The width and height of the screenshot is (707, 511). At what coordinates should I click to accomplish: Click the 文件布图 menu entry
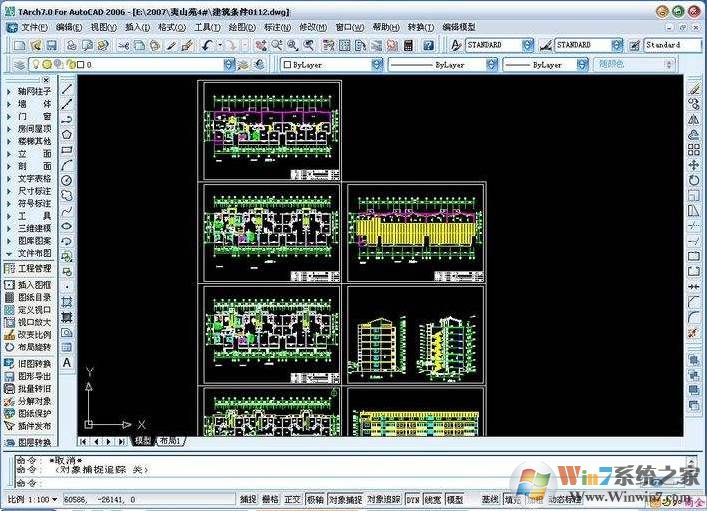click(x=34, y=253)
